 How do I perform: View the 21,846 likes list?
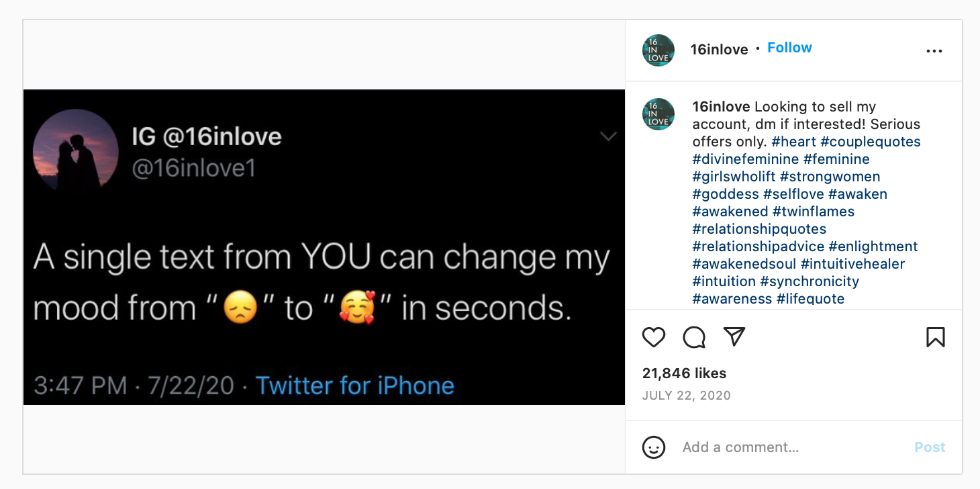click(x=684, y=373)
